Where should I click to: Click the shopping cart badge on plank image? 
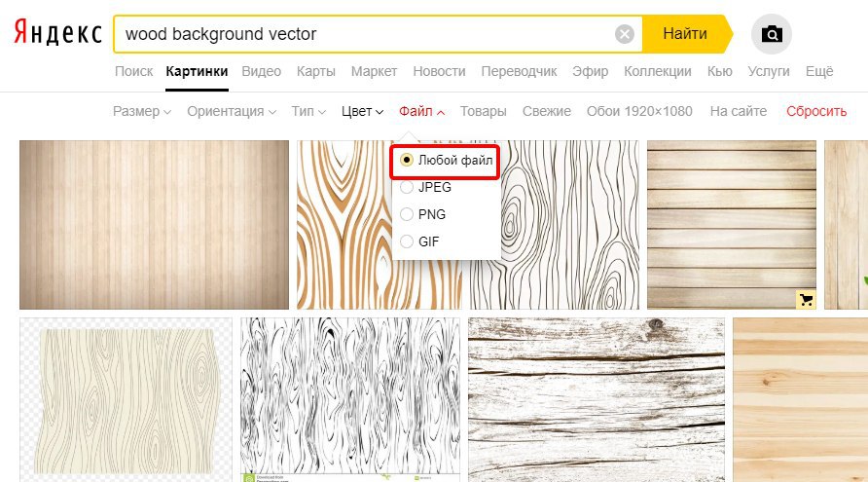pos(806,300)
